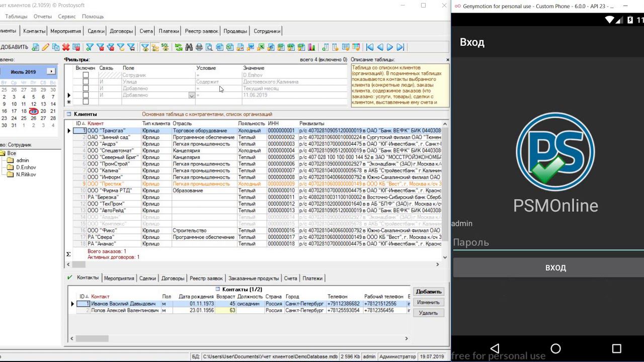Image resolution: width=644 pixels, height=362 pixels.
Task: Click the ВХОД login button
Action: coord(555,267)
